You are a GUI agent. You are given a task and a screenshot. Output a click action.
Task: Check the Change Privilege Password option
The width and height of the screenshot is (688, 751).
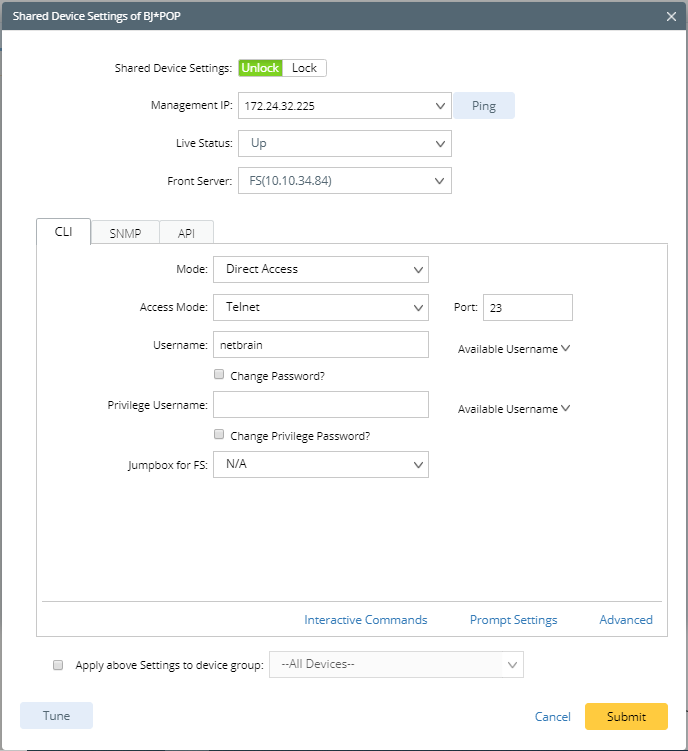pyautogui.click(x=219, y=435)
